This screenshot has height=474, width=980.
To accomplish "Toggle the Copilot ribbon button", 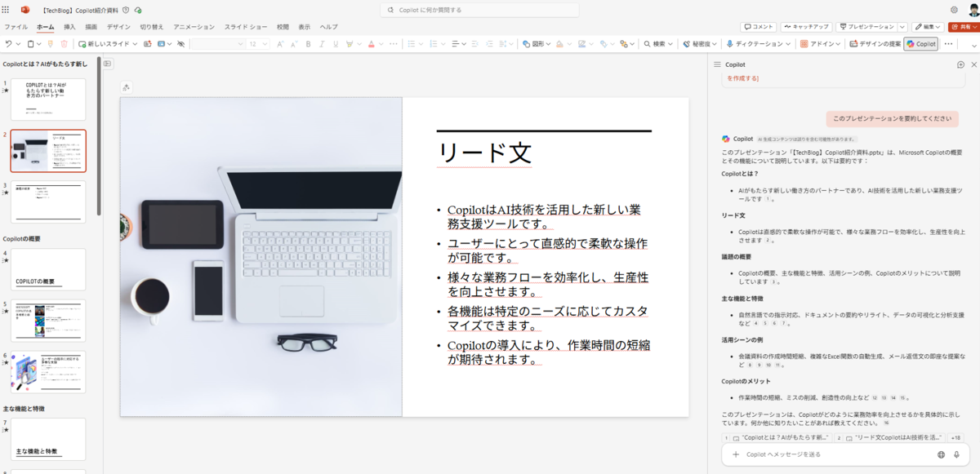I will [921, 44].
